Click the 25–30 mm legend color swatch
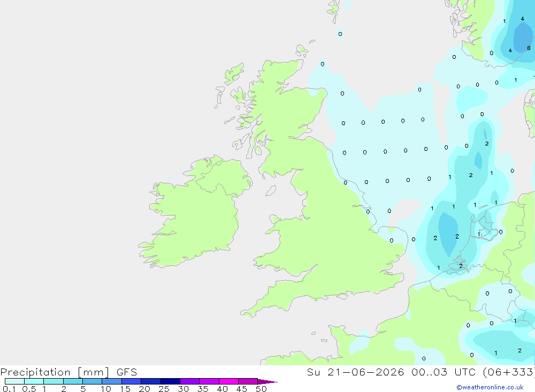 [170, 381]
